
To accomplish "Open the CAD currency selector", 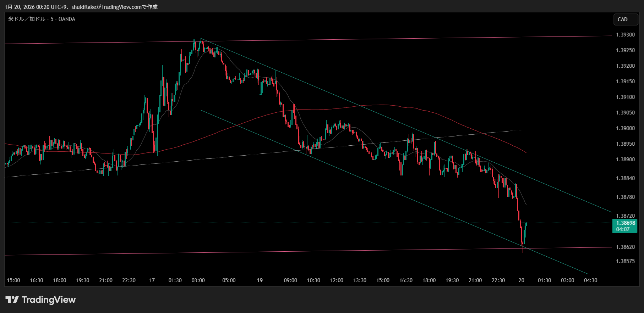I will (x=625, y=19).
